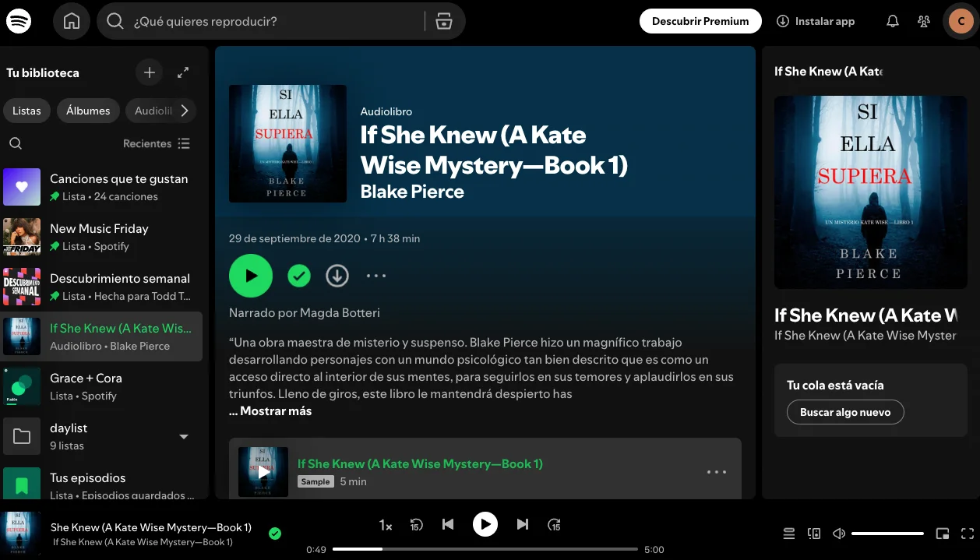This screenshot has width=980, height=560.
Task: Select If She Knew audiobook in library
Action: (103, 336)
